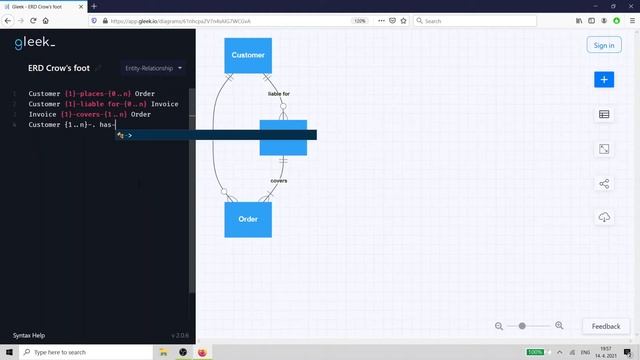Click code line ending with Invoice
640x360 pixels.
pos(103,104)
